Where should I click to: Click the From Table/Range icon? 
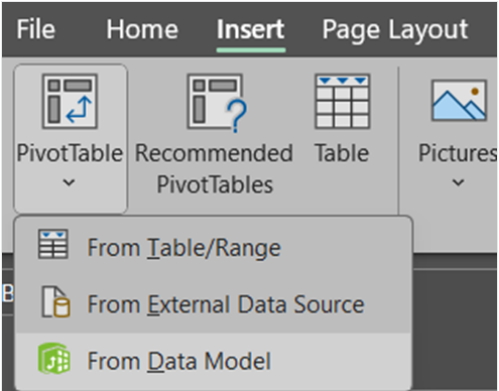coord(53,244)
